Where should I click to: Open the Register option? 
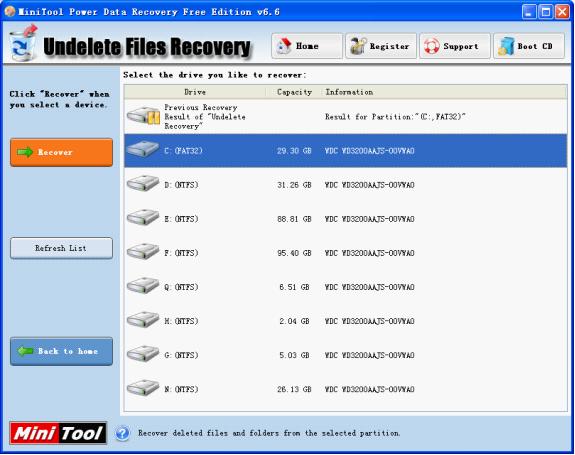[x=381, y=46]
